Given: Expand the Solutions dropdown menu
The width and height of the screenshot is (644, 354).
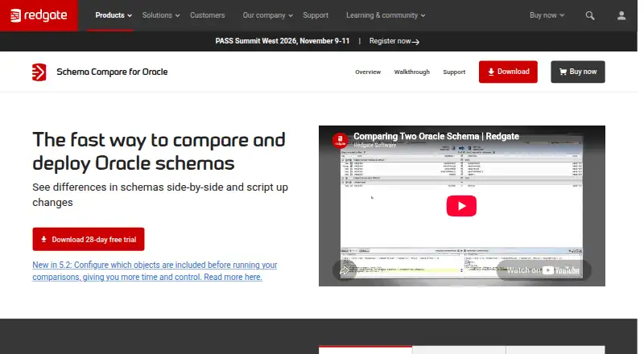Looking at the screenshot, I should [x=161, y=15].
